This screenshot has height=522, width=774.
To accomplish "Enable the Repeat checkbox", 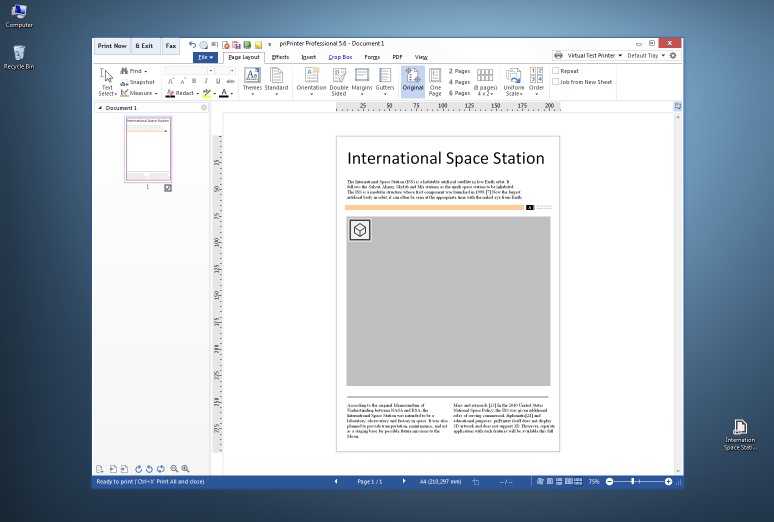I will (556, 71).
